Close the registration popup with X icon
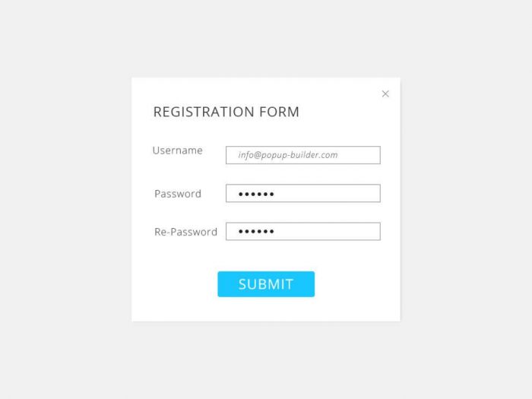 tap(385, 94)
